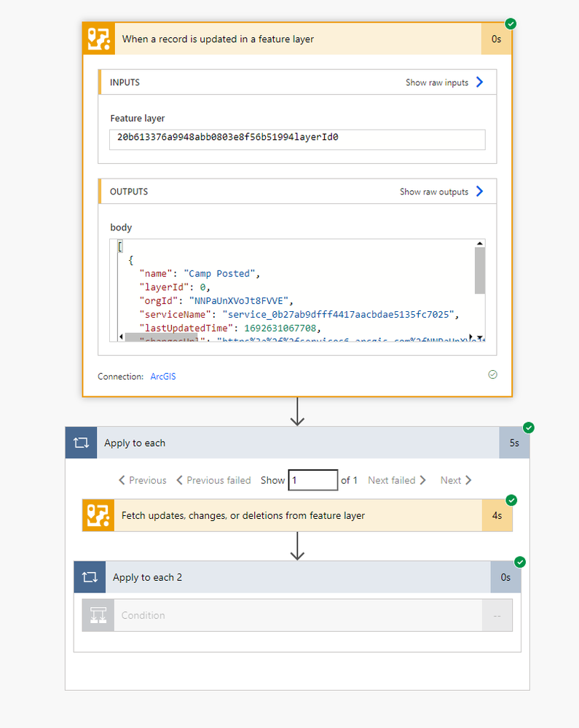Click the connection status check icon

pos(492,375)
